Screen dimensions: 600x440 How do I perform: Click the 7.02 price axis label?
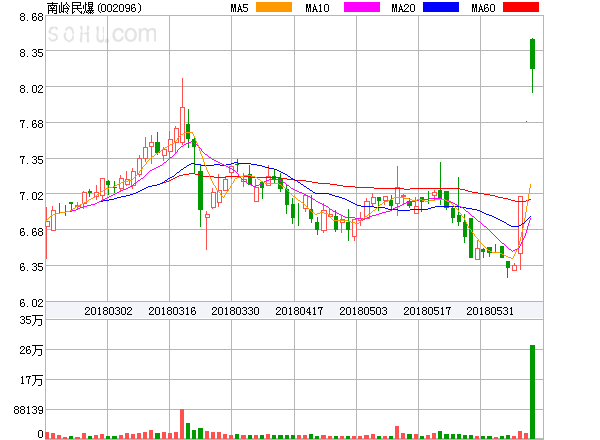pyautogui.click(x=31, y=196)
